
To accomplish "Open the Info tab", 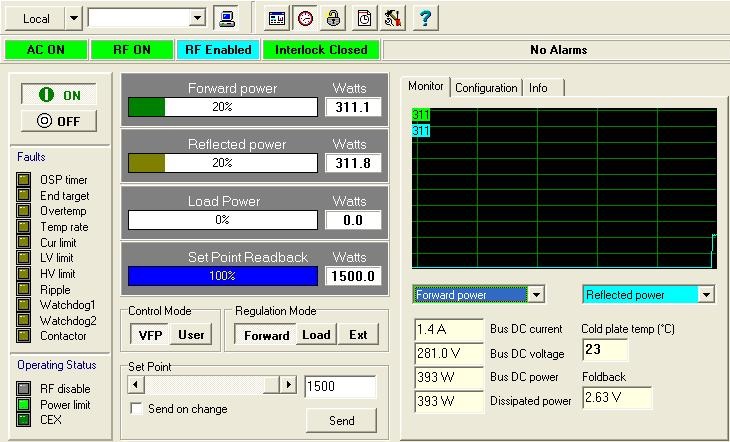I will pos(538,88).
